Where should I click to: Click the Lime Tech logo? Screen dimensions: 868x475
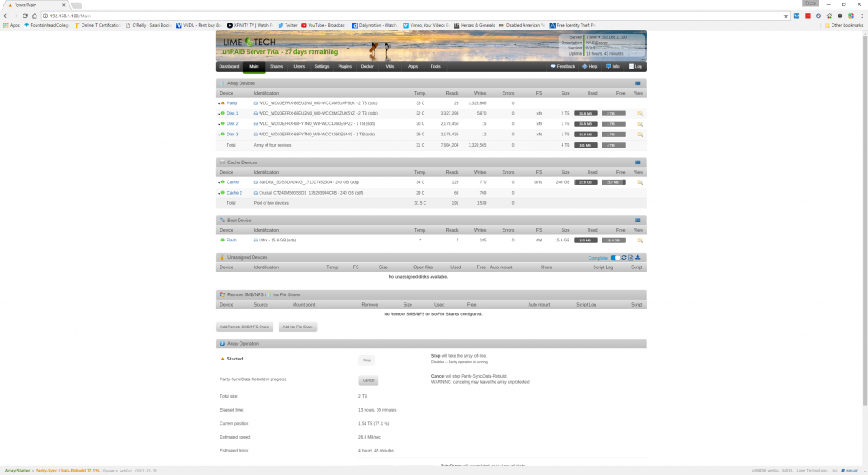(x=249, y=42)
